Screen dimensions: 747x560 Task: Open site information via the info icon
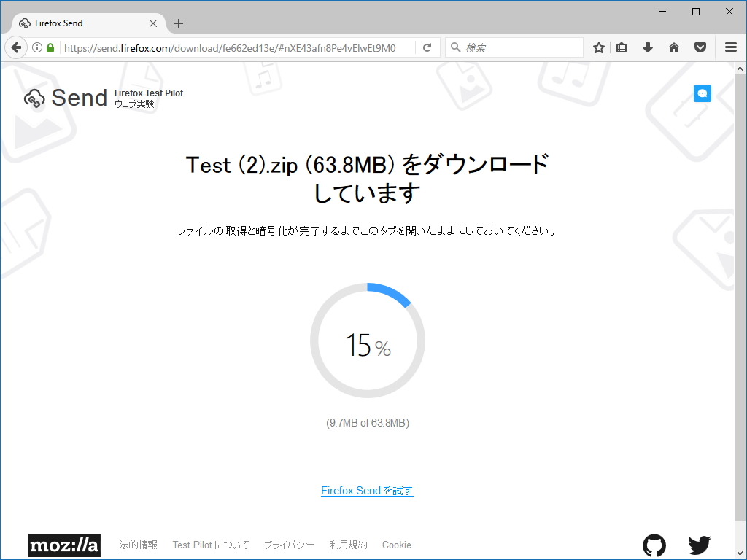point(36,47)
